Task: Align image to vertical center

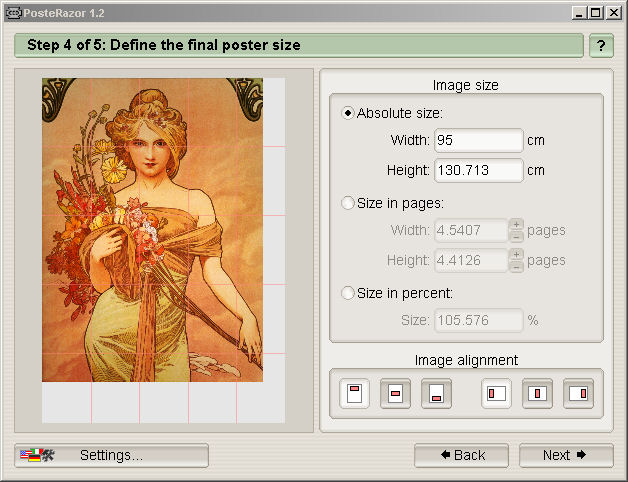Action: click(x=395, y=393)
